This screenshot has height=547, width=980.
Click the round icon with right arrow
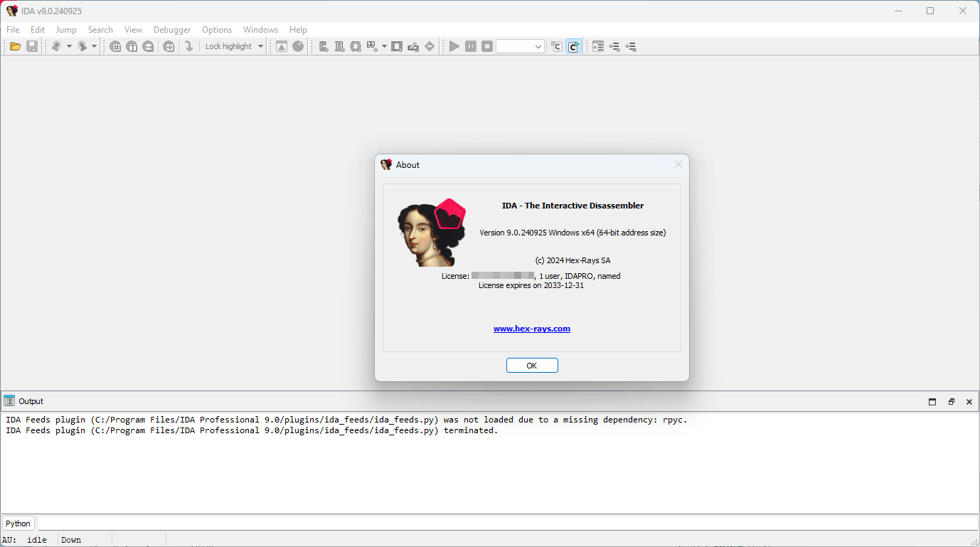[x=169, y=46]
